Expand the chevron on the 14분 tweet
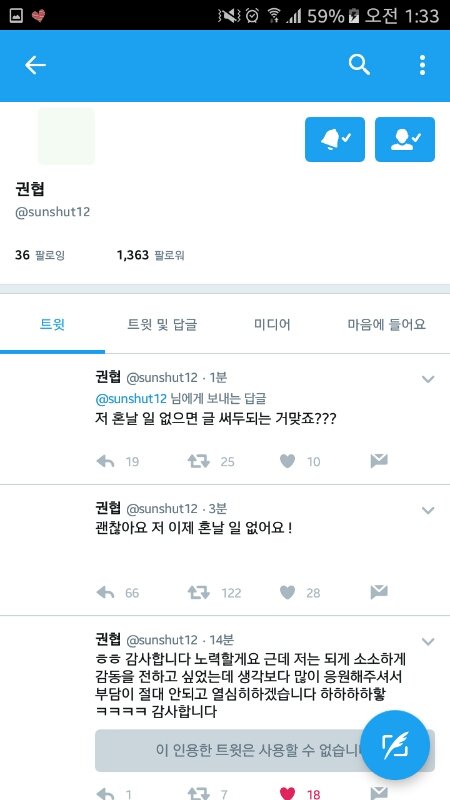Viewport: 450px width, 800px height. tap(428, 641)
